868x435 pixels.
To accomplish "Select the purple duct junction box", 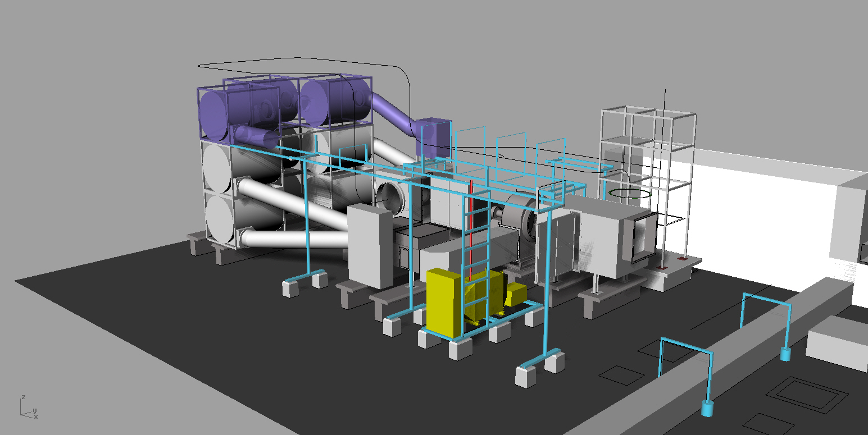I will coord(434,138).
